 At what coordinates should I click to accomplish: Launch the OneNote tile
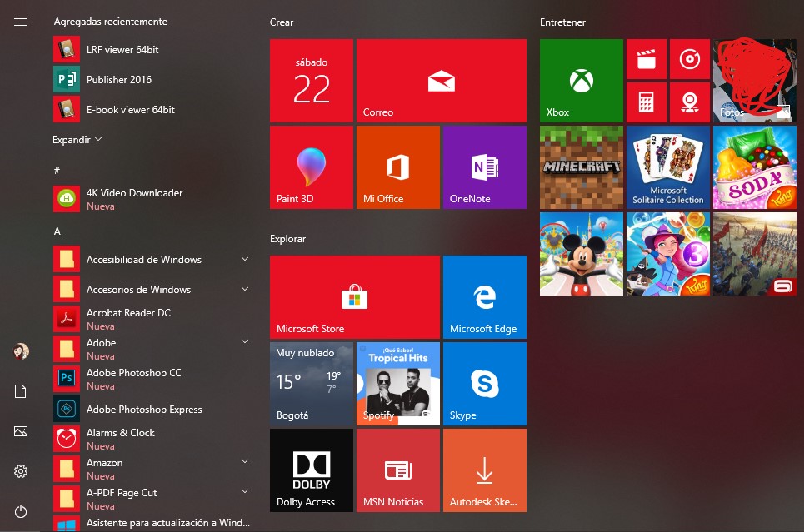tap(485, 167)
